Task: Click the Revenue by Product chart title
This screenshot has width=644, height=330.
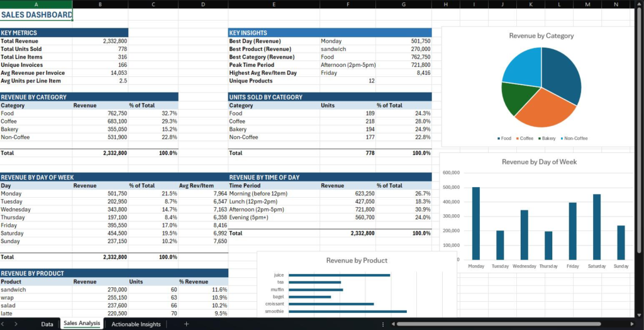Action: (x=357, y=260)
